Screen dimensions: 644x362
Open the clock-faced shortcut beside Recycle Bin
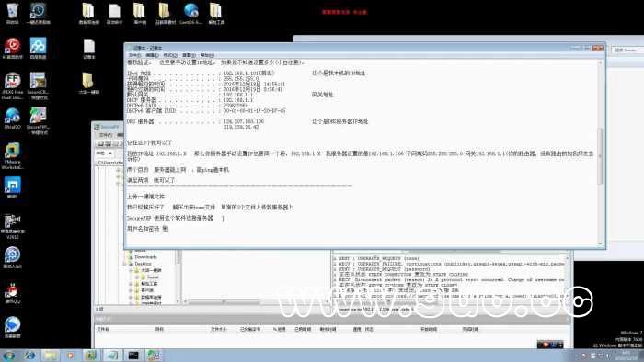[38, 13]
